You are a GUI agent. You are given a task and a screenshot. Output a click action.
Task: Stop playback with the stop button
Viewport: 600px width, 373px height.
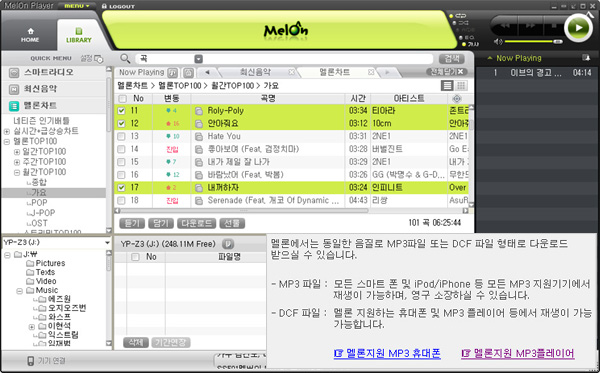point(553,26)
